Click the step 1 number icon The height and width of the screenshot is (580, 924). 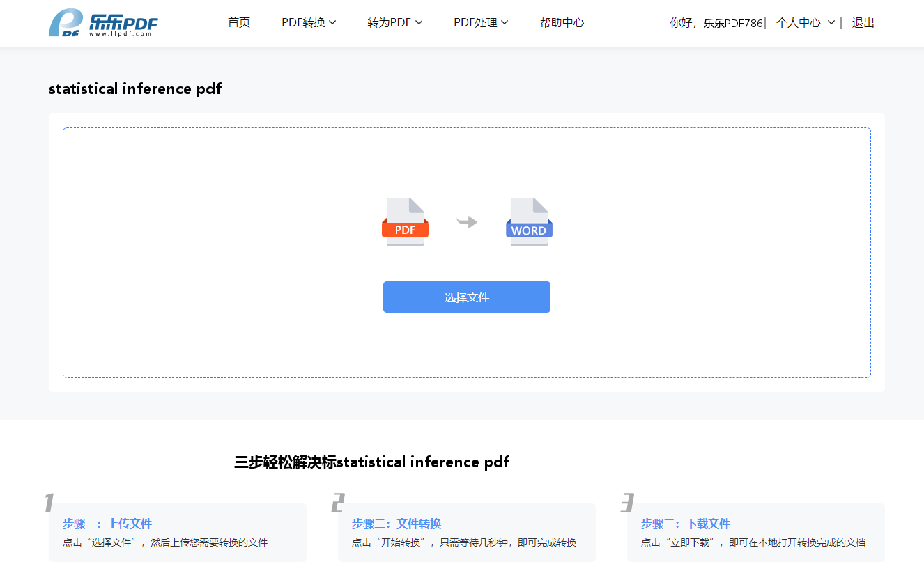(49, 503)
